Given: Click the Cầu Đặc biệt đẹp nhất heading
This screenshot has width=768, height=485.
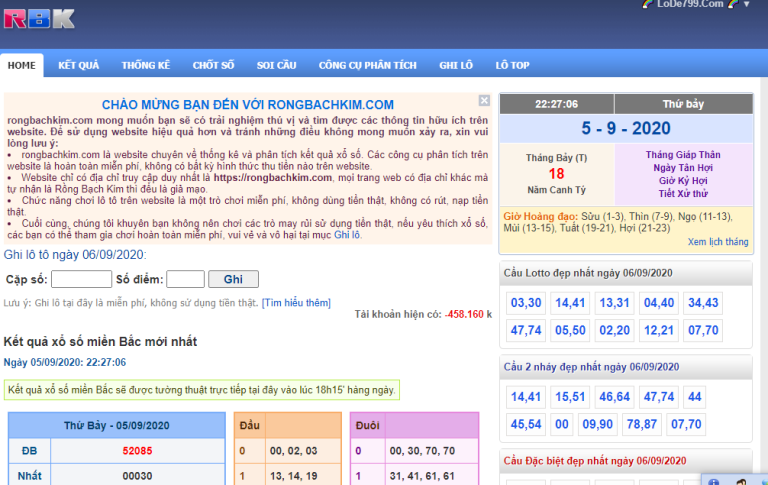Looking at the screenshot, I should 595,461.
